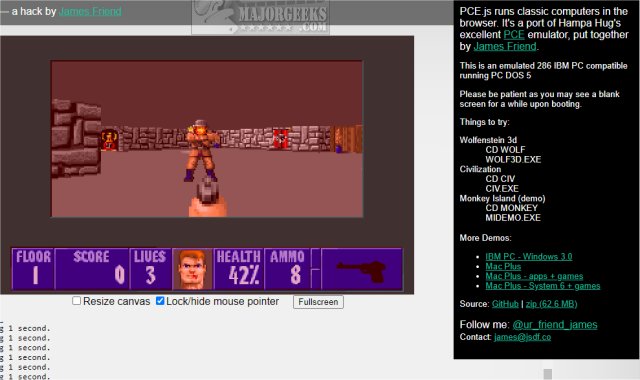Click the player face portrait in HUD

(x=192, y=269)
